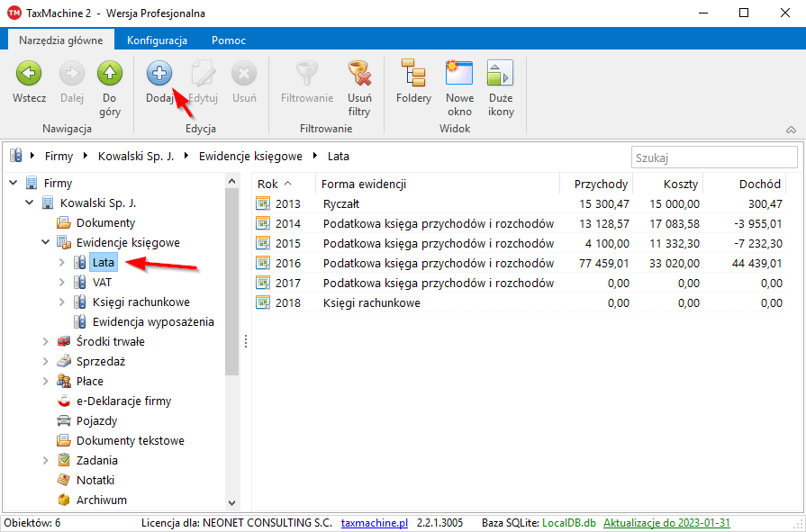This screenshot has height=532, width=806.
Task: Click the Do góry up arrow icon
Action: pos(110,74)
